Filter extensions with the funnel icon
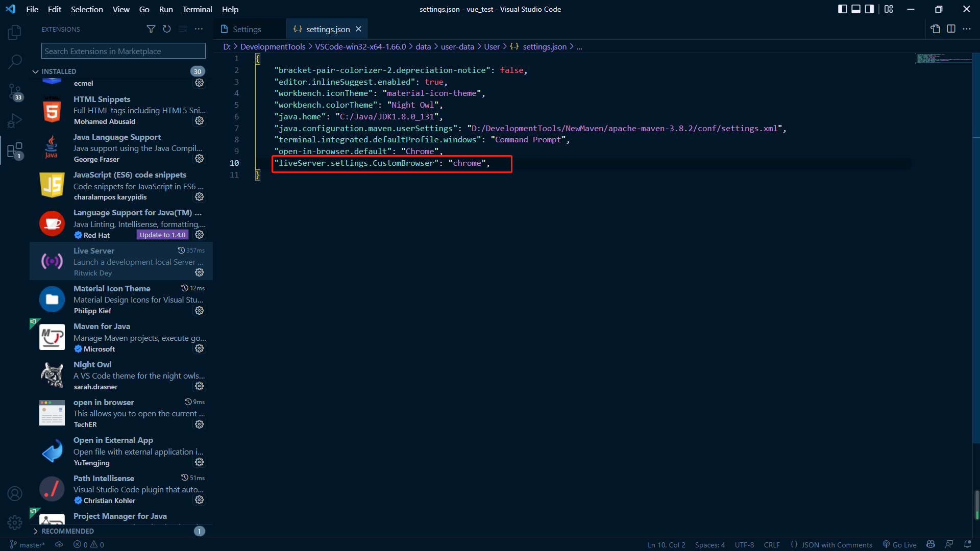The height and width of the screenshot is (551, 980). (151, 29)
